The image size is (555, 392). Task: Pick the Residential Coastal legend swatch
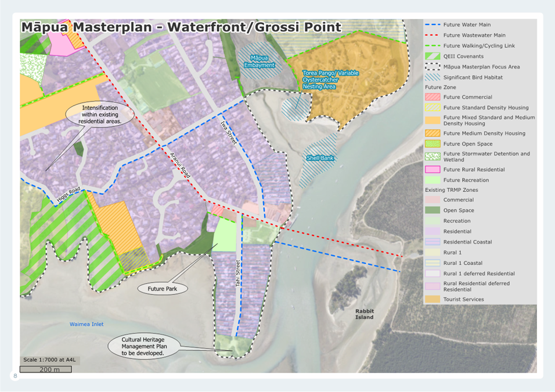pyautogui.click(x=433, y=242)
